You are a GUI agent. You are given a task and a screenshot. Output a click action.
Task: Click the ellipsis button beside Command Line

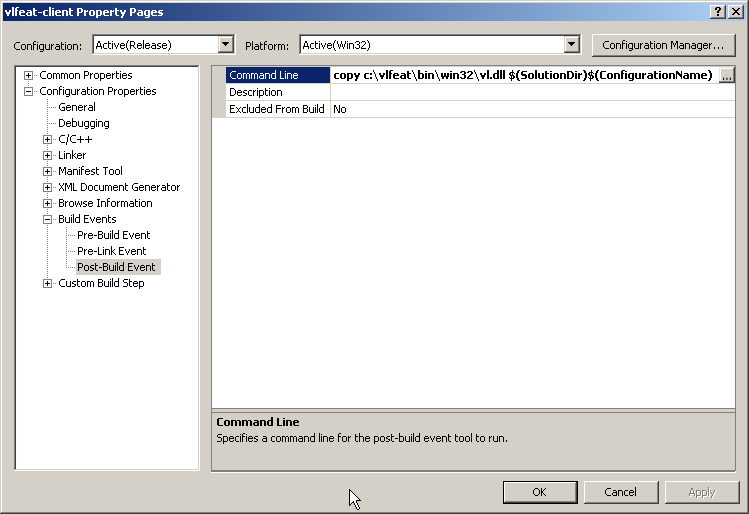tap(727, 76)
